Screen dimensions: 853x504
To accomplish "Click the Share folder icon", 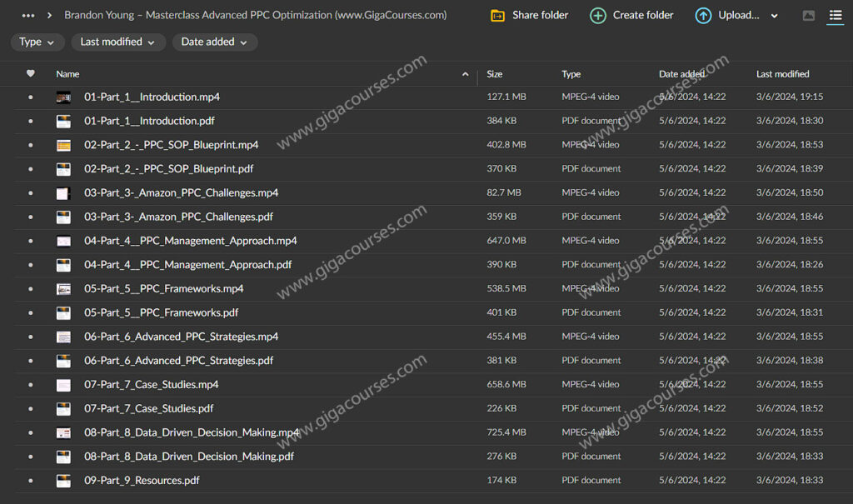I will [497, 15].
